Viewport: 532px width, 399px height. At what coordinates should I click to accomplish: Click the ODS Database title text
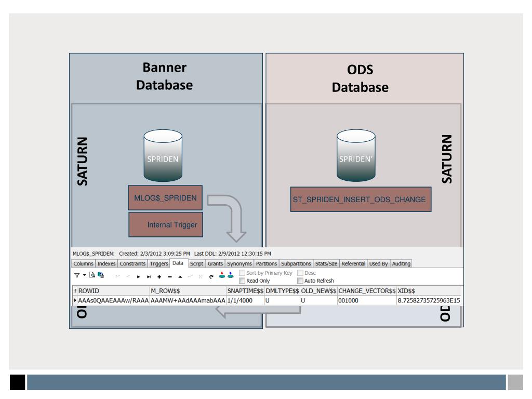[360, 78]
